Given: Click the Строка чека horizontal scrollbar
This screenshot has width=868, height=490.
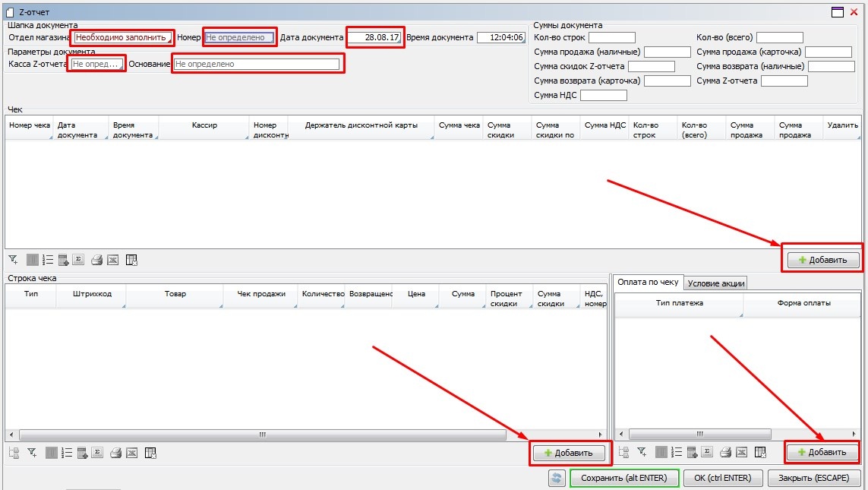Looking at the screenshot, I should (x=260, y=435).
